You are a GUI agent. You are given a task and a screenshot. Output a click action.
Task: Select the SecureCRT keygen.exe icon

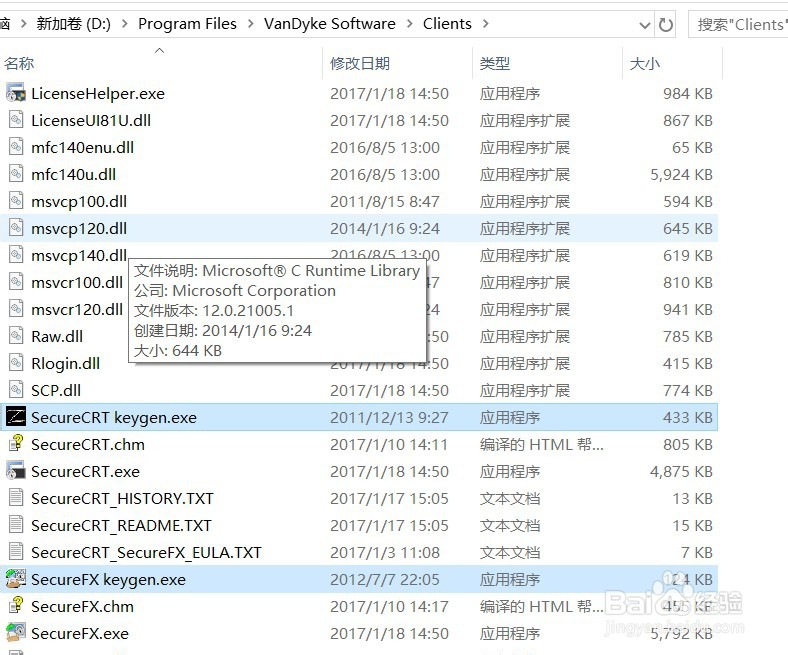16,417
